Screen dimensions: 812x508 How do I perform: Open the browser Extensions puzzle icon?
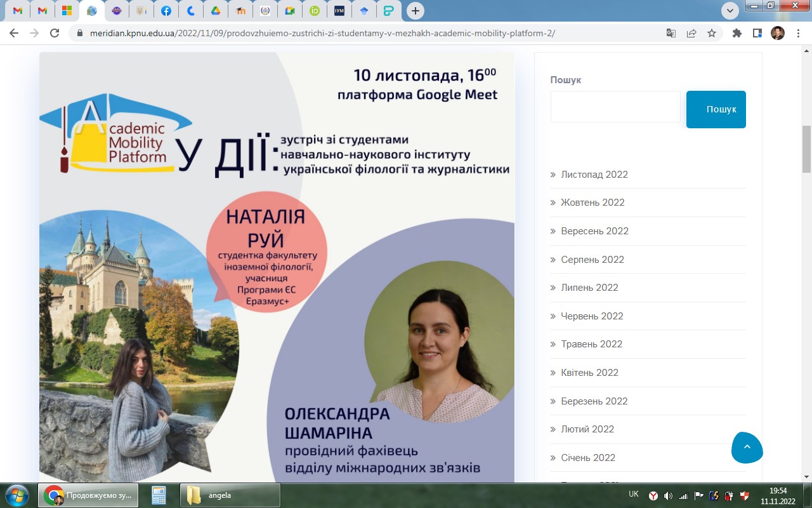tap(737, 32)
